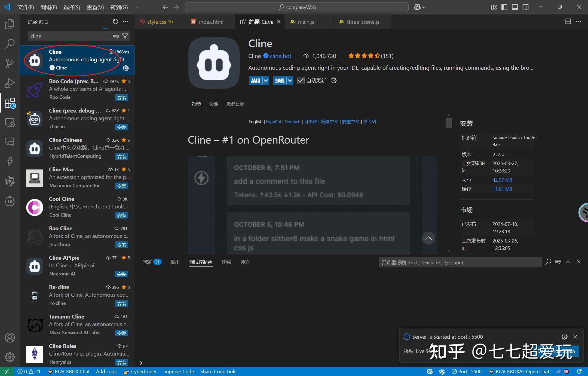Image resolution: width=588 pixels, height=376 pixels.
Task: Focus the debug console filter input
Action: (x=460, y=262)
